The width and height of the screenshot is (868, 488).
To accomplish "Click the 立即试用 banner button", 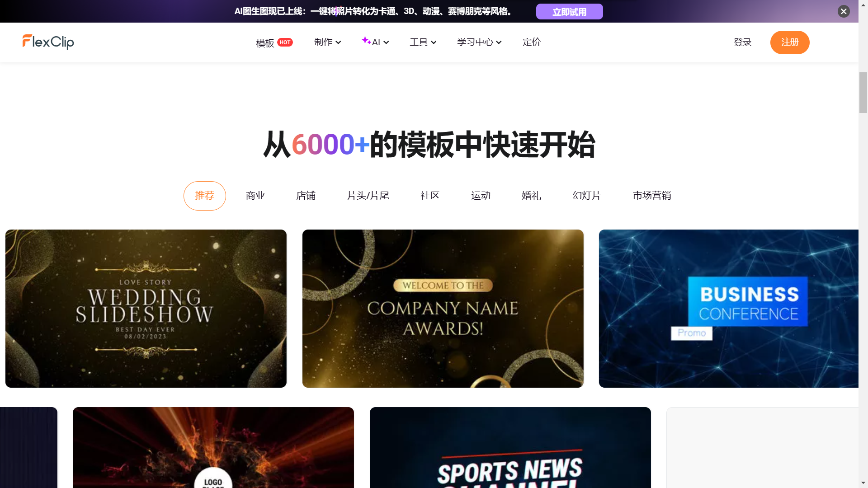I will (x=569, y=12).
